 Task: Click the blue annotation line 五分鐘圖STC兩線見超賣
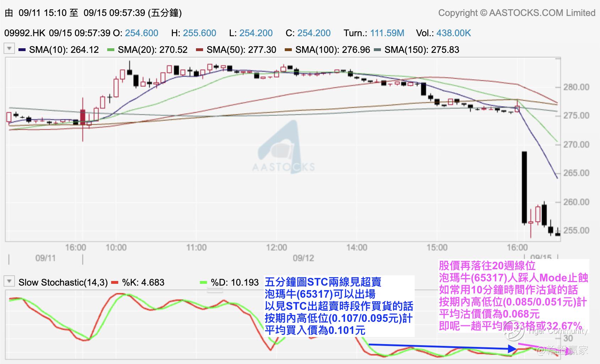323,282
